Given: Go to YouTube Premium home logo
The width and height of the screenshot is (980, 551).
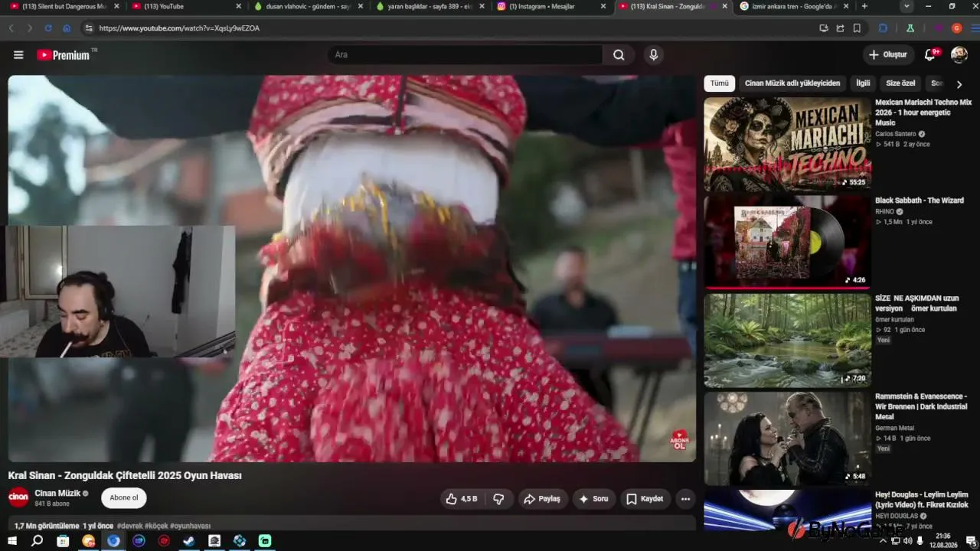Looking at the screenshot, I should [64, 55].
